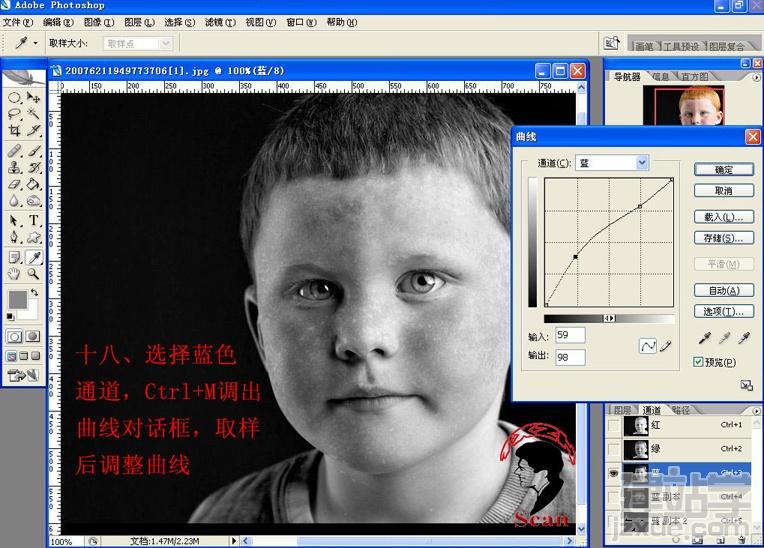
Task: Select the Dodge tool
Action: point(33,201)
